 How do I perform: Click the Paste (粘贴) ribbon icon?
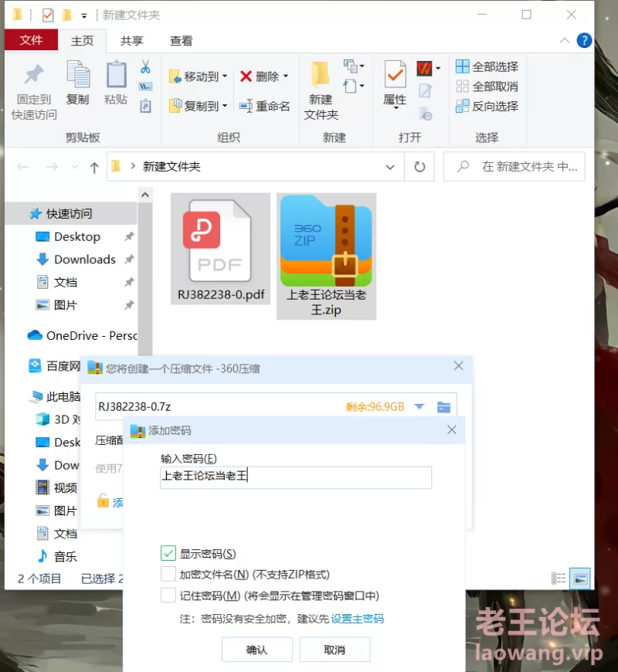(x=116, y=83)
